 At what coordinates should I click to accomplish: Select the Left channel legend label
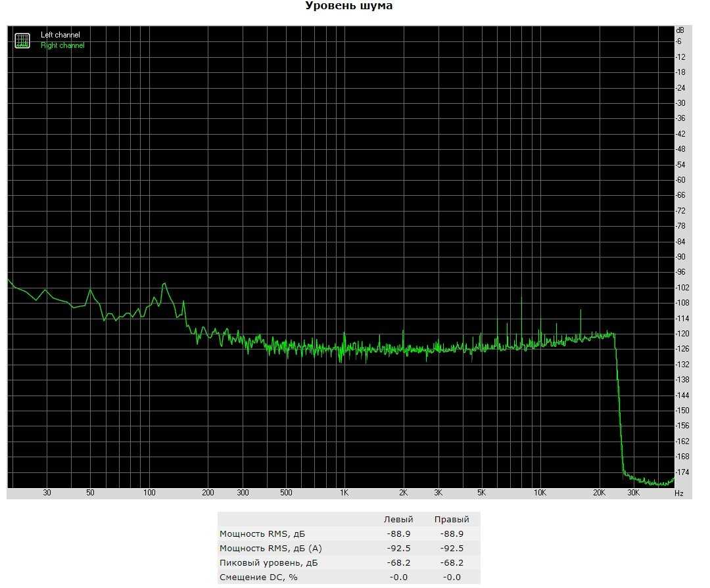(60, 35)
